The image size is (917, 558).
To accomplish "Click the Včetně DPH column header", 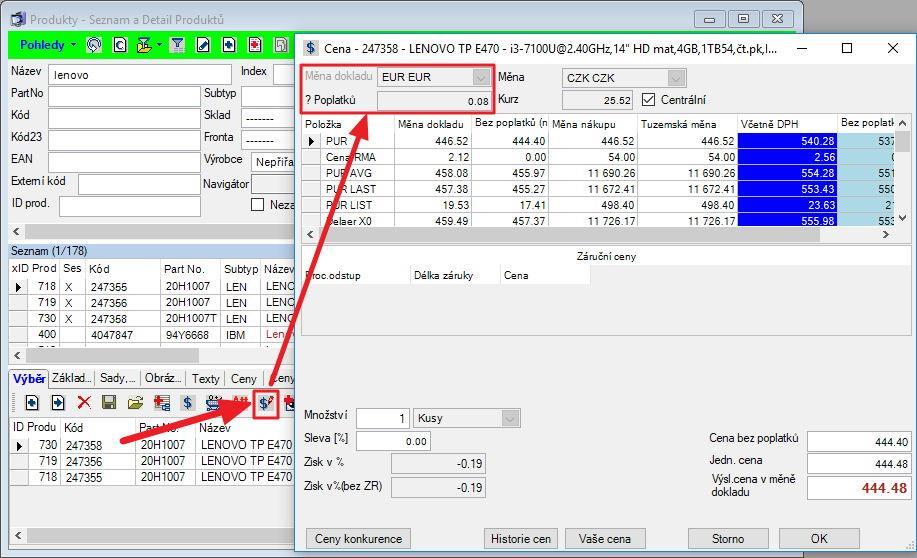I will (x=787, y=124).
